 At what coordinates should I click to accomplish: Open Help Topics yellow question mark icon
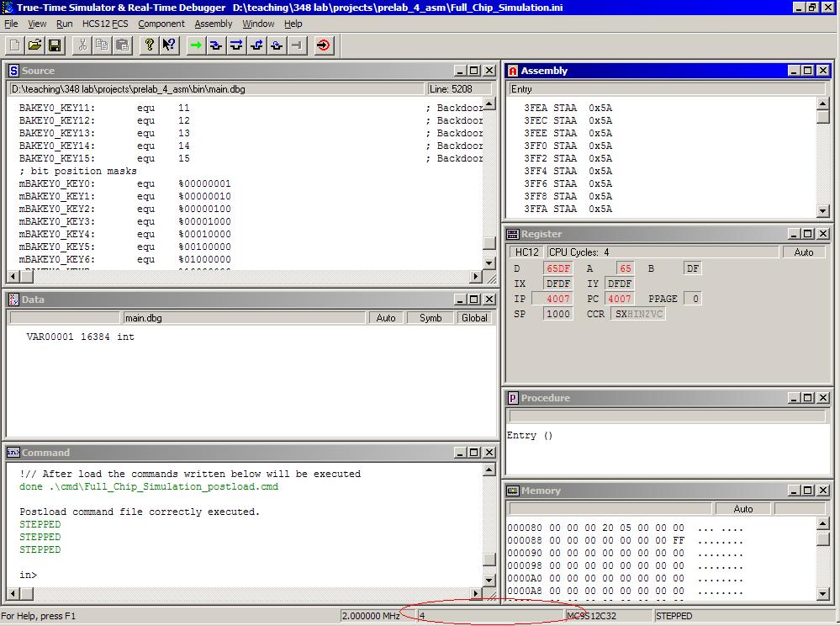[149, 45]
